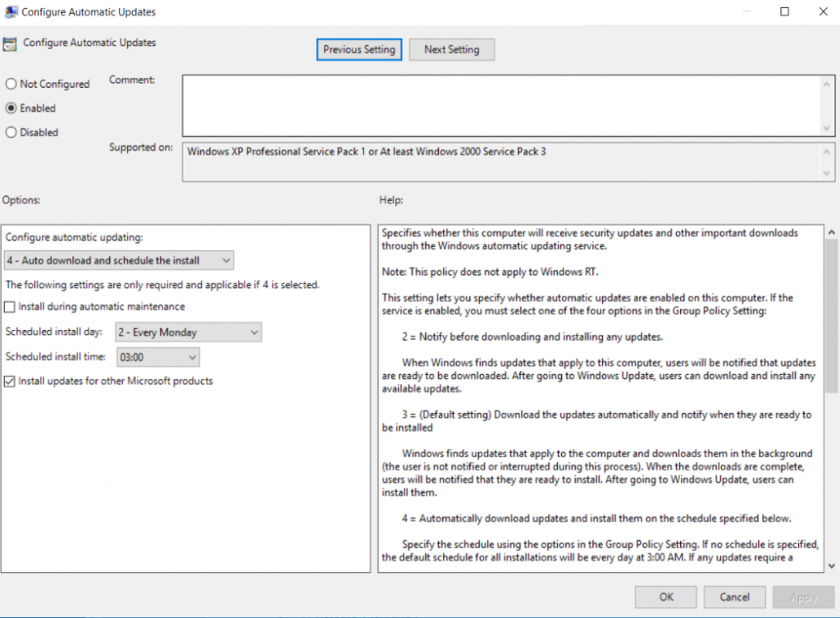Screen dimensions: 840x618
Task: Enable Install during automatic maintenance checkbox
Action: (11, 307)
